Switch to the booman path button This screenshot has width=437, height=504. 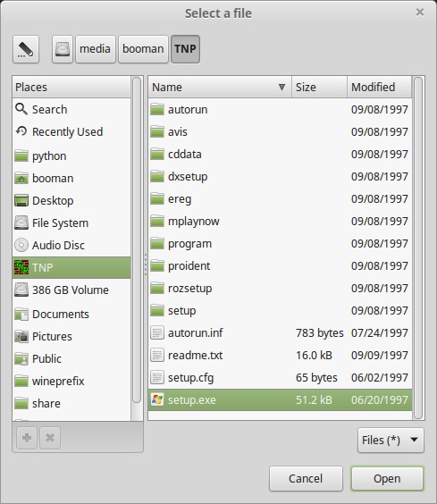pyautogui.click(x=143, y=49)
